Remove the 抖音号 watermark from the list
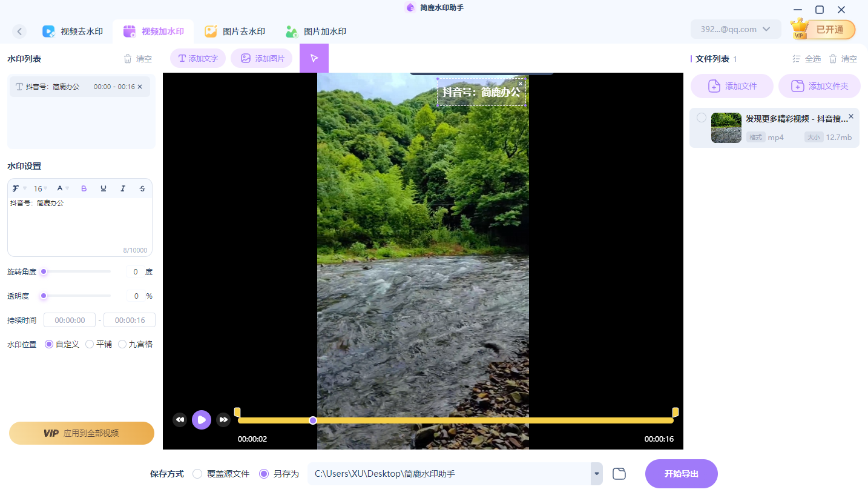 coord(140,87)
